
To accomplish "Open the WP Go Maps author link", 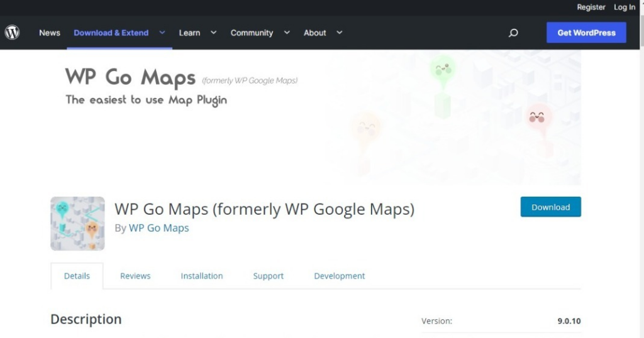I will [x=159, y=227].
